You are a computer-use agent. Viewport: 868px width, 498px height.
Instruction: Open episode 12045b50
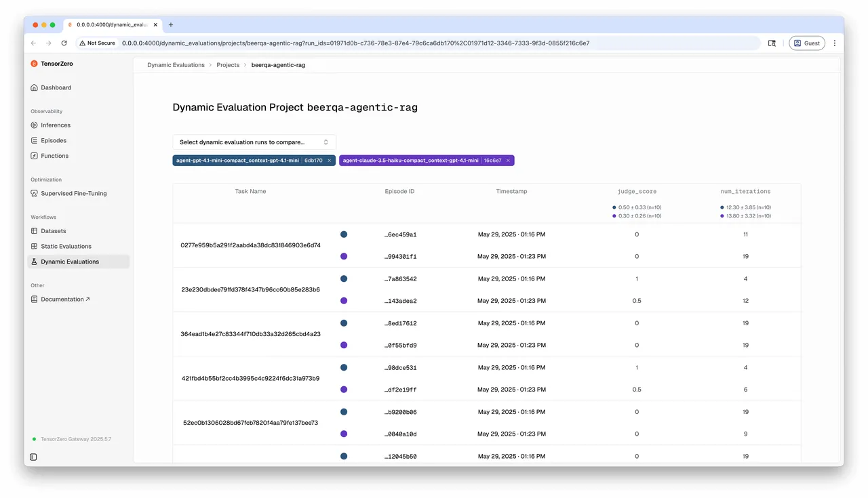(x=401, y=457)
